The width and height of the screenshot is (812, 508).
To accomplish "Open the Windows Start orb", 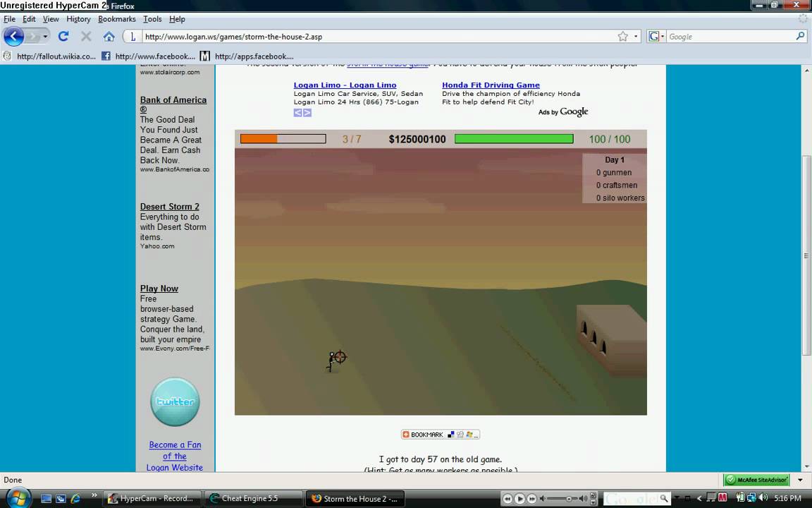I will 18,499.
